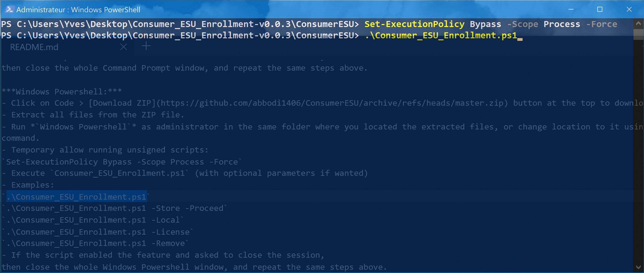The height and width of the screenshot is (273, 644).
Task: Click the scrollbar up arrow
Action: pos(638,24)
